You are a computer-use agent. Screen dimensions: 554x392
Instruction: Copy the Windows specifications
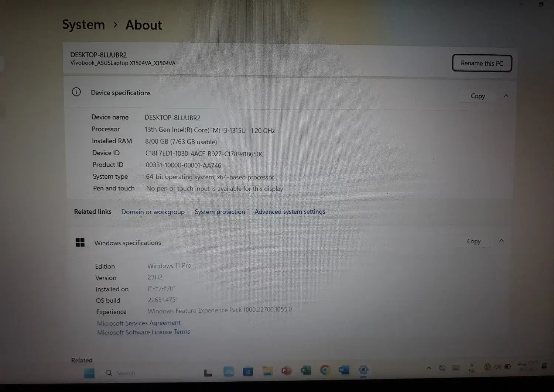(x=474, y=241)
